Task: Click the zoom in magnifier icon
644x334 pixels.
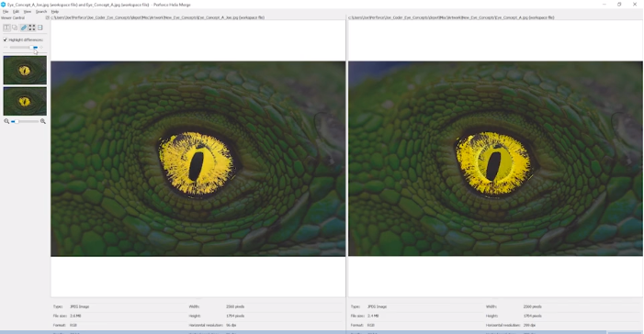Action: pos(42,121)
